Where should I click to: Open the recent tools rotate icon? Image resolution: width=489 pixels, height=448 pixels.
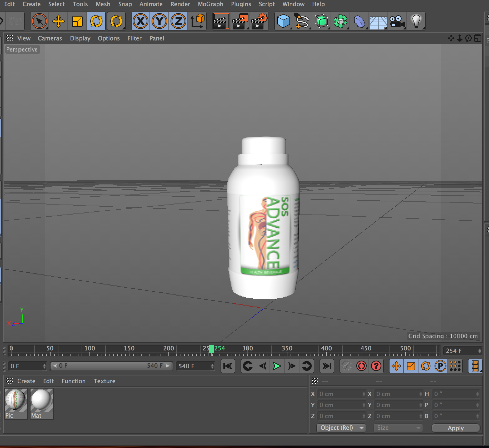116,21
